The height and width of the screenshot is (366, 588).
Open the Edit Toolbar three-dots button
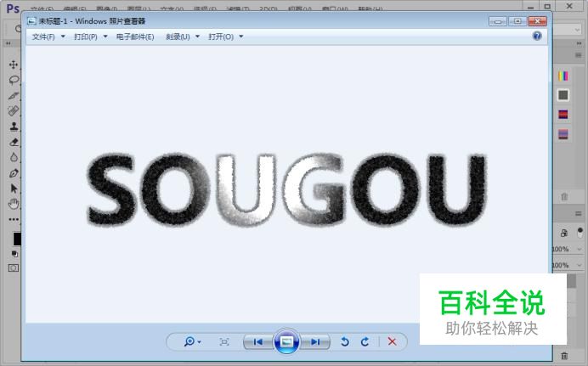[x=14, y=220]
